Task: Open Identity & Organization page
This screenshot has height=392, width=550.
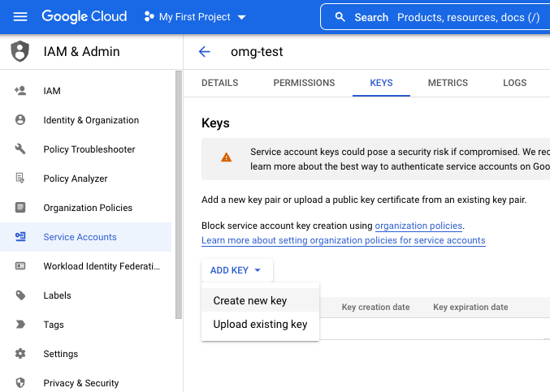Action: (x=85, y=120)
